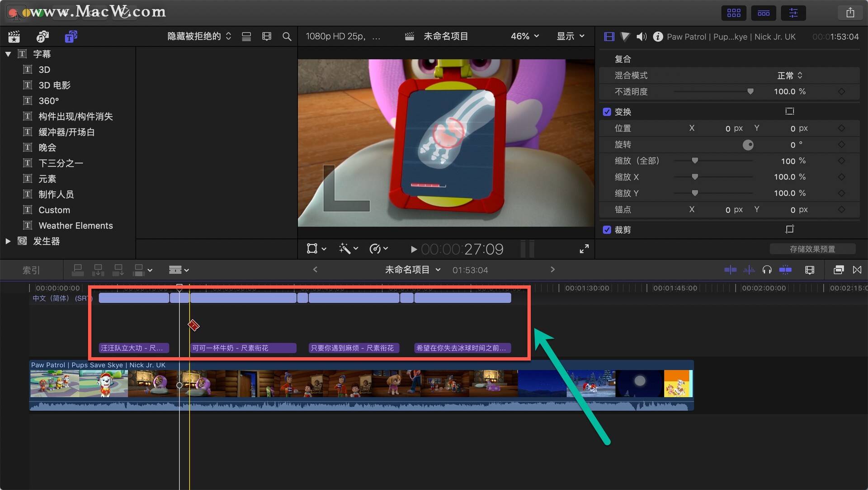This screenshot has height=490, width=868.
Task: Uncheck the 裁剪 checkbox
Action: (x=607, y=230)
